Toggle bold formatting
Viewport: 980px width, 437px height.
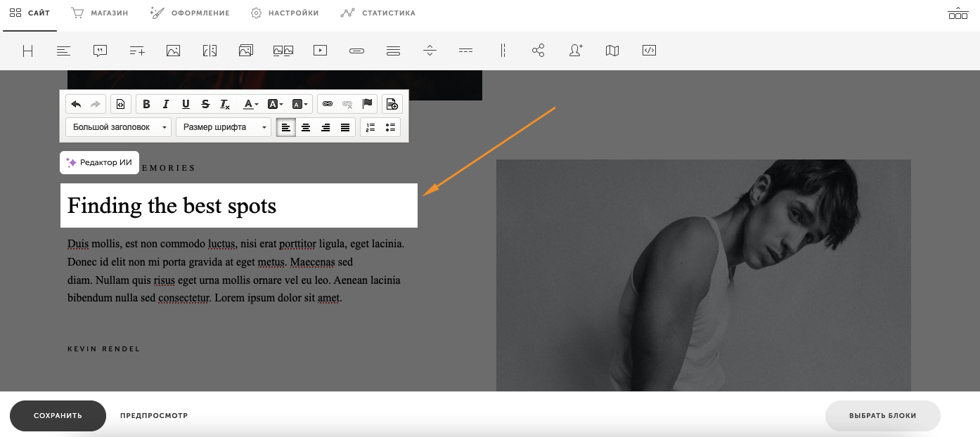click(146, 104)
